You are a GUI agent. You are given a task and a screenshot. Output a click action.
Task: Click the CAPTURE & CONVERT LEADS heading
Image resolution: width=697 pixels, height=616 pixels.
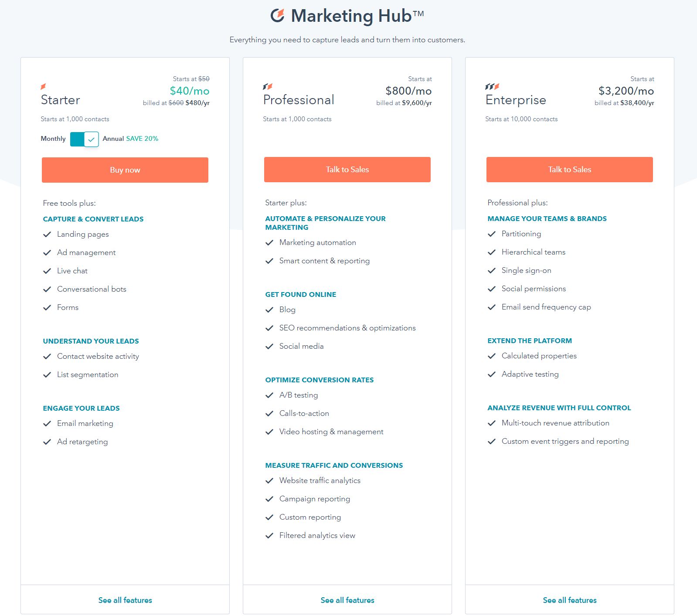(x=93, y=219)
